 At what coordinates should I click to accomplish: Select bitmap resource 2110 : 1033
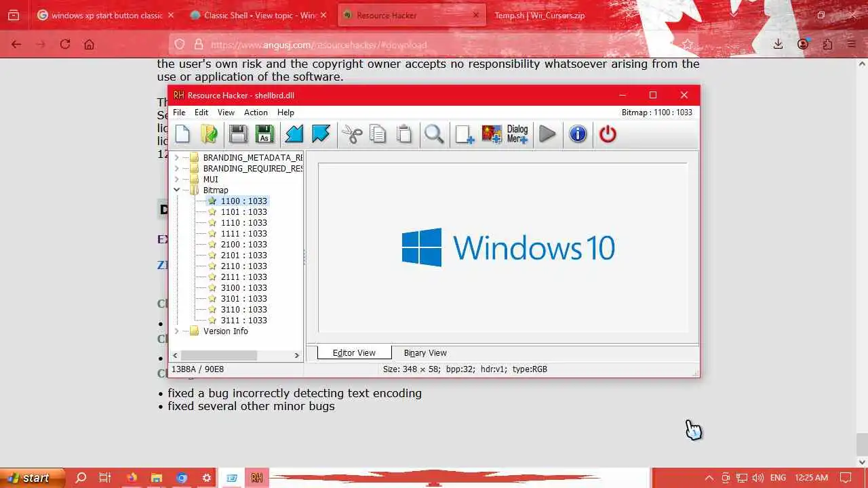tap(243, 266)
